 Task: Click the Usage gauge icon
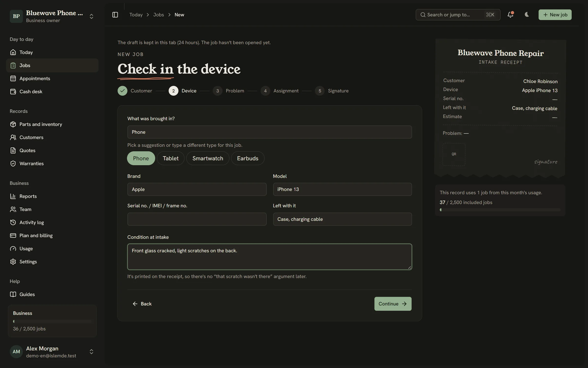13,249
